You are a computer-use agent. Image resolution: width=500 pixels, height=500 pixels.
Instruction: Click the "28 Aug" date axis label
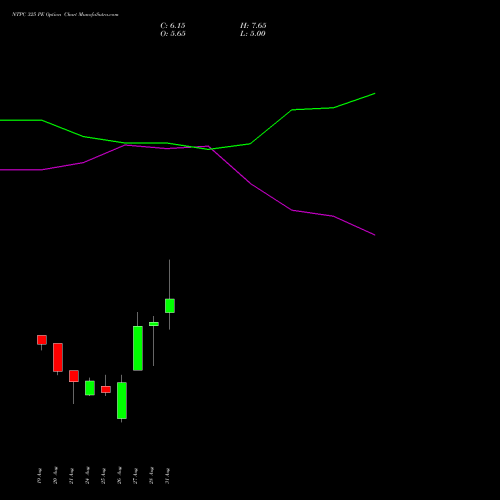click(151, 476)
